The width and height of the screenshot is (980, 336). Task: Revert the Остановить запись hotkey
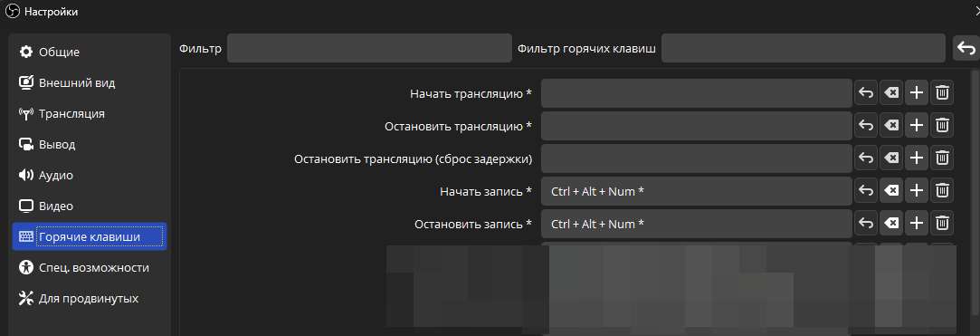(866, 224)
